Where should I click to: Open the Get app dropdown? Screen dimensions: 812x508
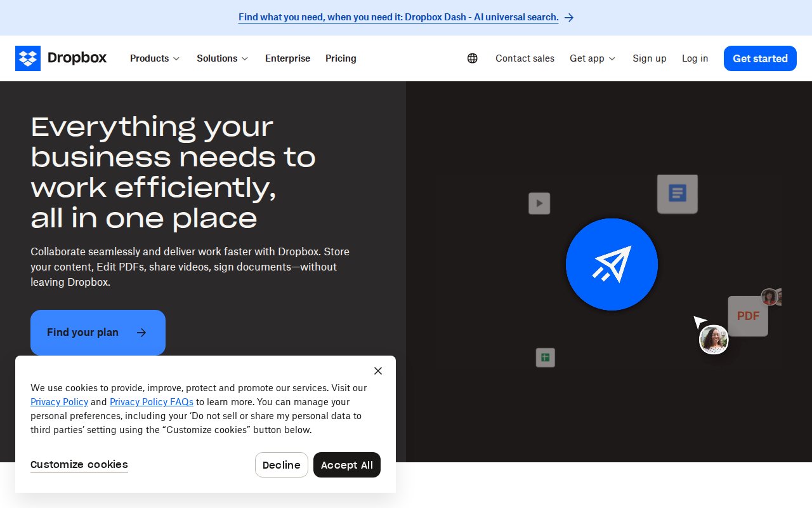click(593, 58)
